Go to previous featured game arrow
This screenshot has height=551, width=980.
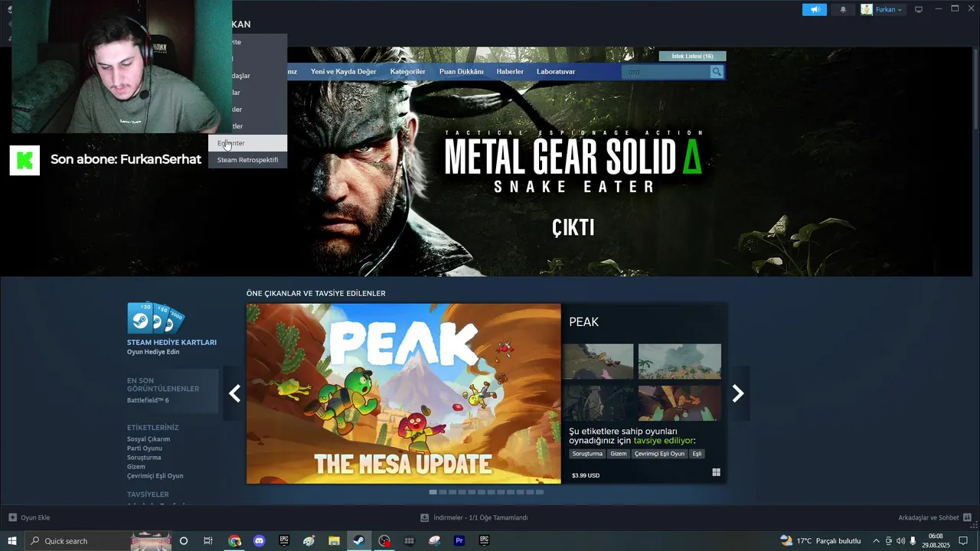pos(234,393)
